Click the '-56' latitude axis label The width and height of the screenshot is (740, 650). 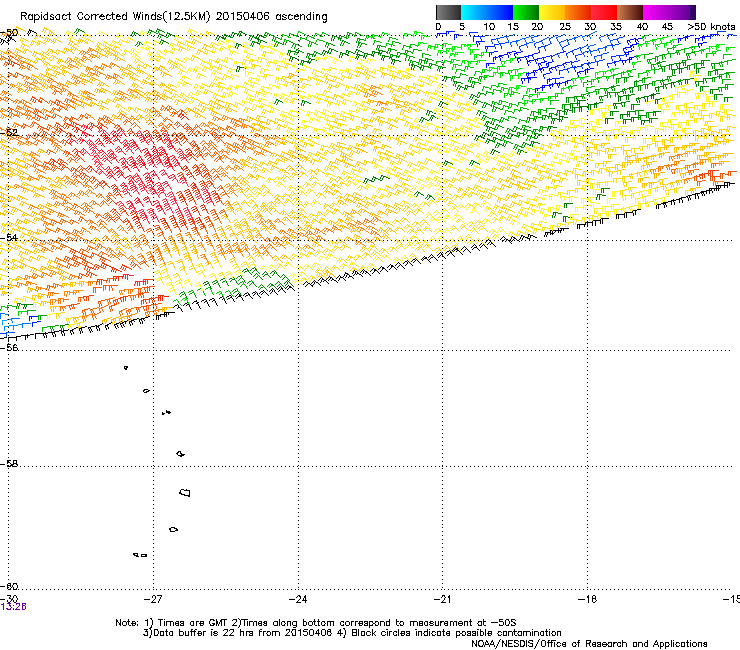click(9, 347)
